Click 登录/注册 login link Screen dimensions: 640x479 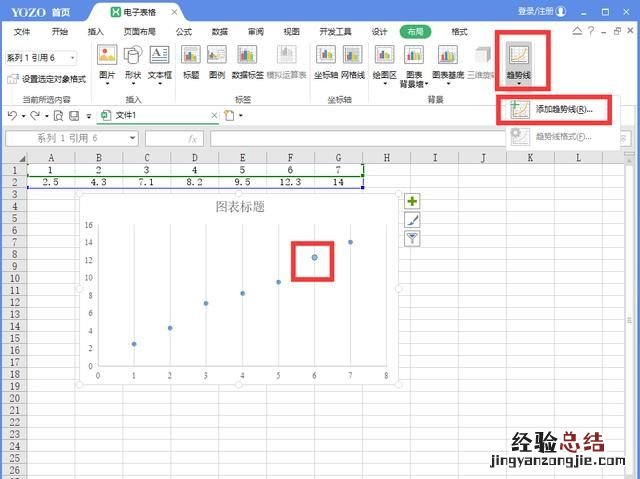click(541, 11)
